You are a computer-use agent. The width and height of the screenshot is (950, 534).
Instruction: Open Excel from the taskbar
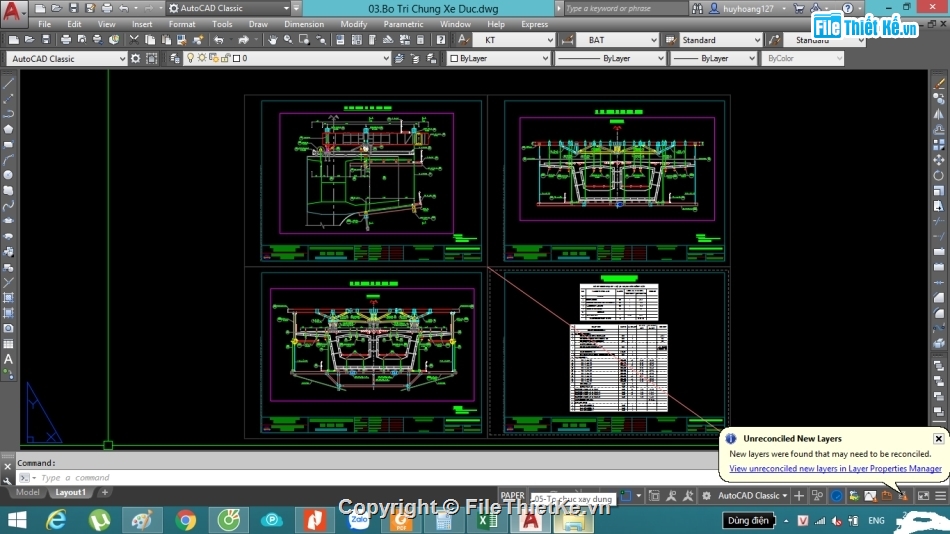point(487,520)
